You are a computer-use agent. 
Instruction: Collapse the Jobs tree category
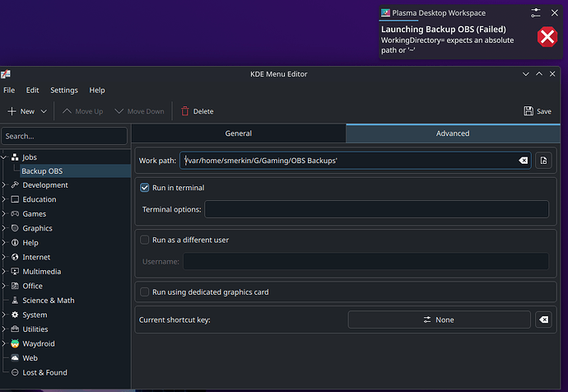pyautogui.click(x=5, y=156)
